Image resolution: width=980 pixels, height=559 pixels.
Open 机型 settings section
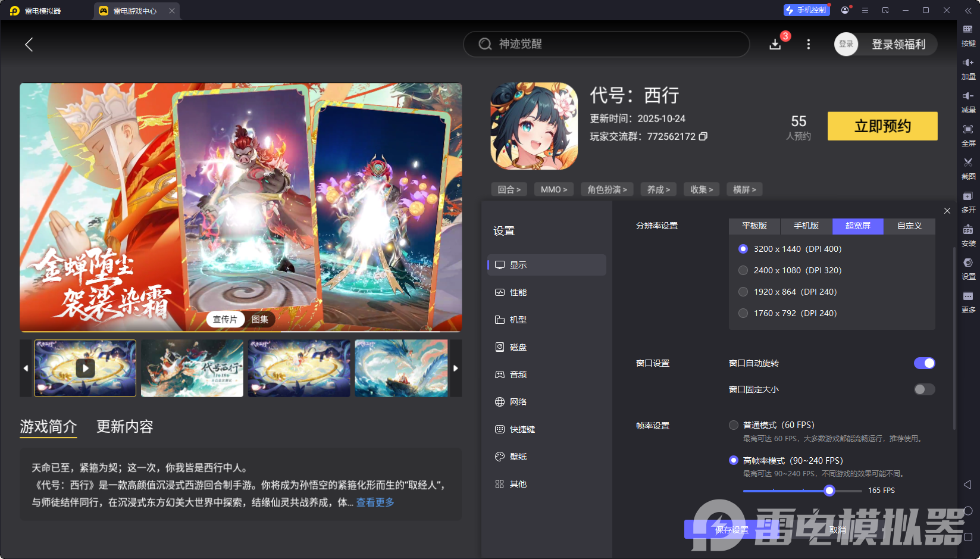pos(547,320)
